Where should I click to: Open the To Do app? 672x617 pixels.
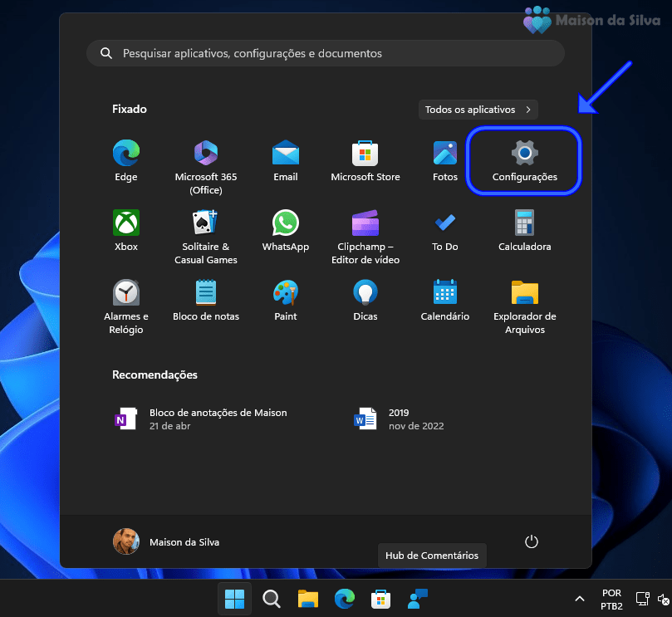[x=445, y=231]
